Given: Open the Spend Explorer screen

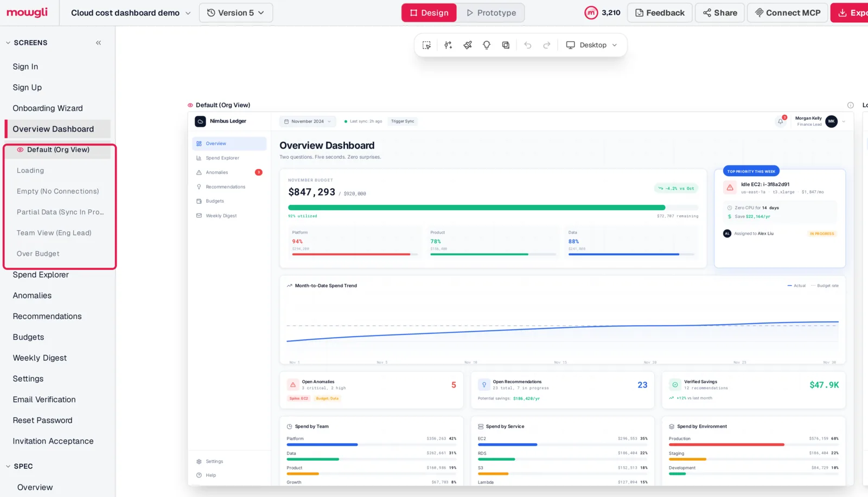Looking at the screenshot, I should coord(41,275).
